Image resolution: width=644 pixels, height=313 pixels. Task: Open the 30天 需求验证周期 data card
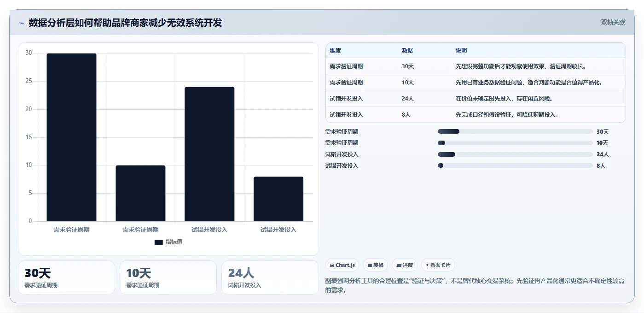66,278
